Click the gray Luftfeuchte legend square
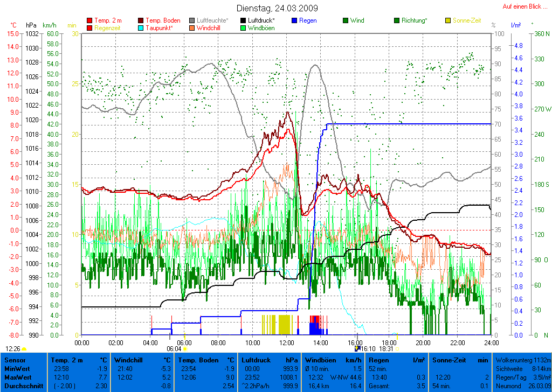 tap(192, 20)
